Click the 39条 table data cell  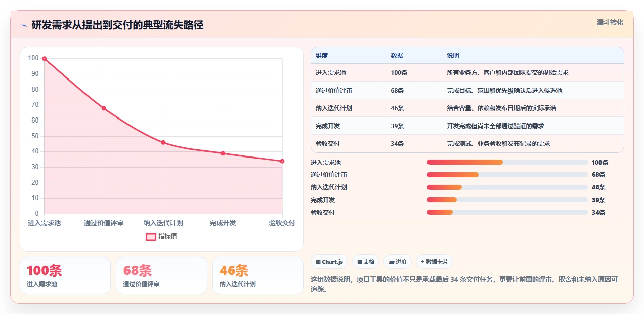pos(397,126)
